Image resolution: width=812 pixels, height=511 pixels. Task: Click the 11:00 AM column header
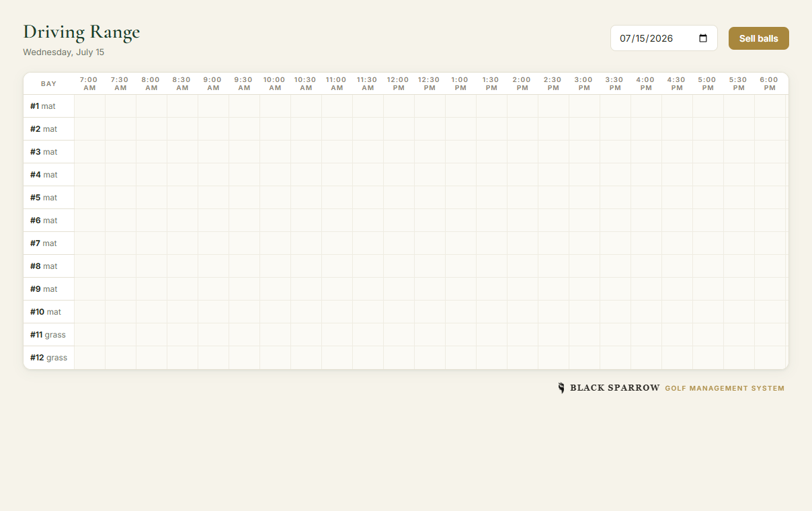pyautogui.click(x=337, y=83)
